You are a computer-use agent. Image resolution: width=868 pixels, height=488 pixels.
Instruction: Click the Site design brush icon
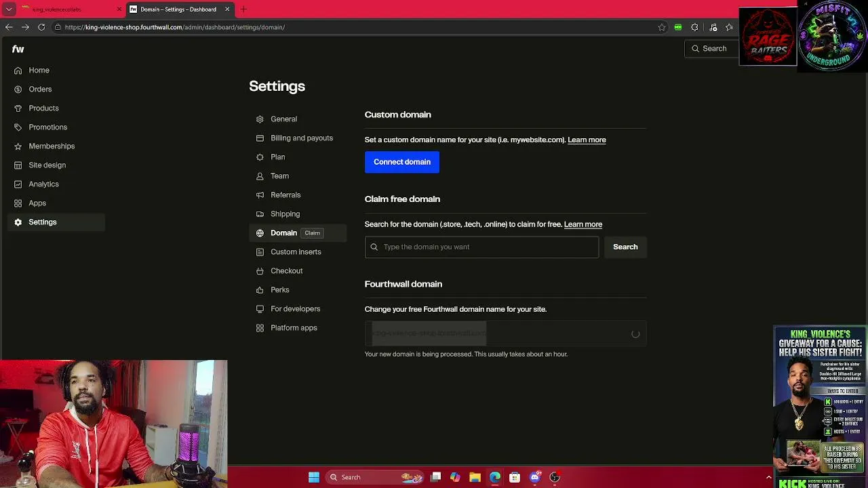point(18,165)
